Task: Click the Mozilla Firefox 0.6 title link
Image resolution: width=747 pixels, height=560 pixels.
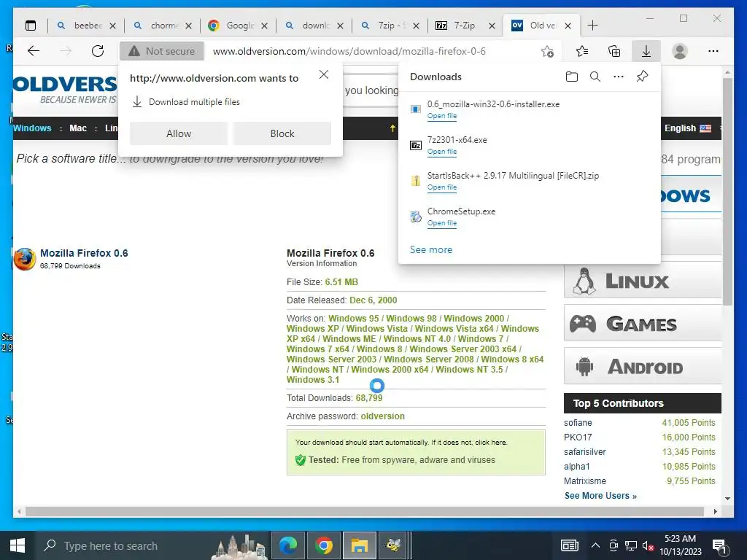Action: [84, 253]
